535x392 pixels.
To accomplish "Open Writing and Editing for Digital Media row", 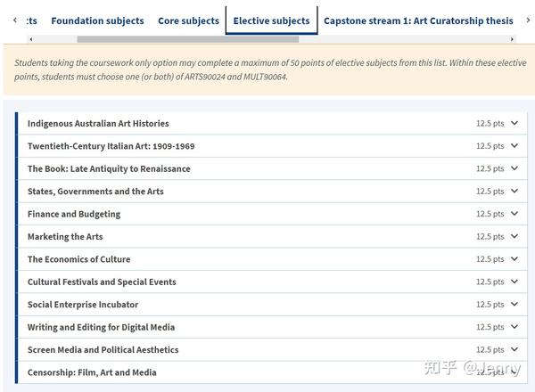I will 273,327.
